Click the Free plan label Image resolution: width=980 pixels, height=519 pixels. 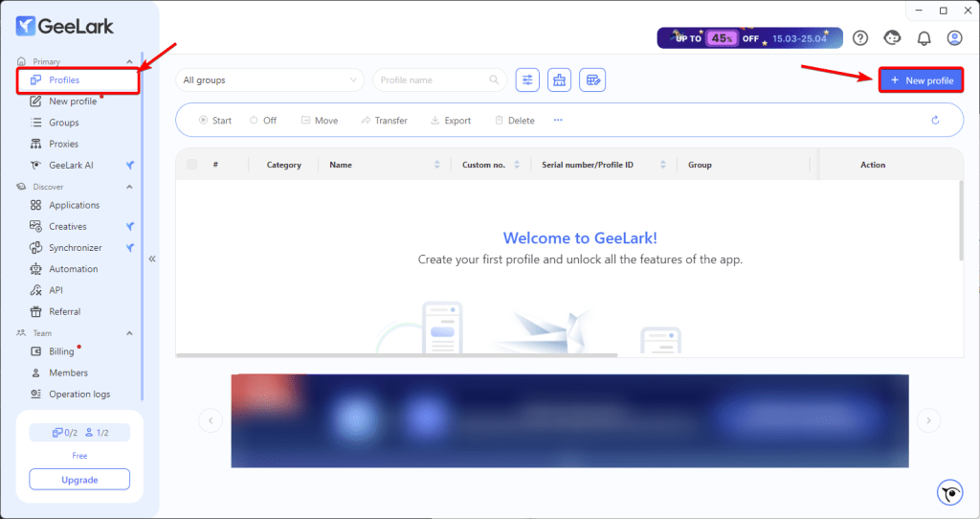pos(79,456)
